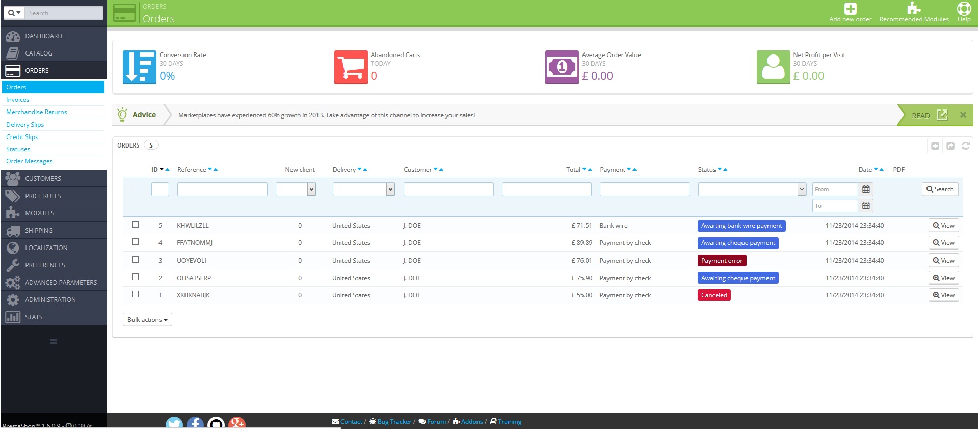
Task: Click the Abandoned Carts shopping cart icon
Action: (x=351, y=67)
